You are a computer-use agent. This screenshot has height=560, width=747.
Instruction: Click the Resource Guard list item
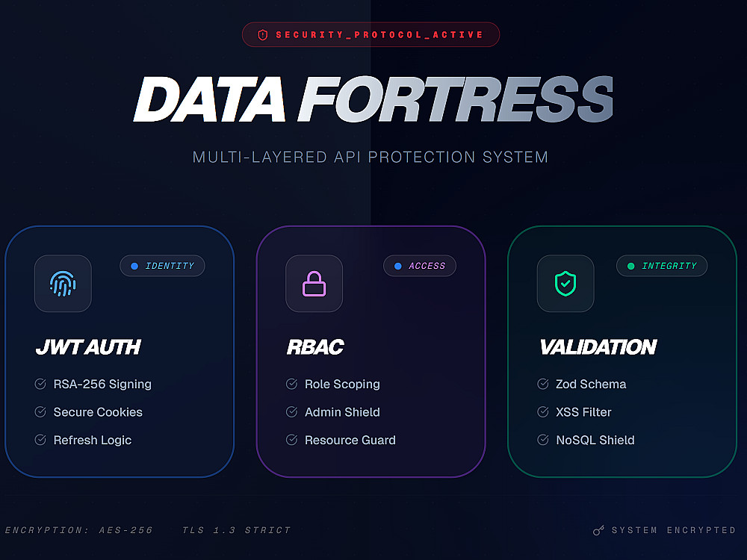point(350,441)
